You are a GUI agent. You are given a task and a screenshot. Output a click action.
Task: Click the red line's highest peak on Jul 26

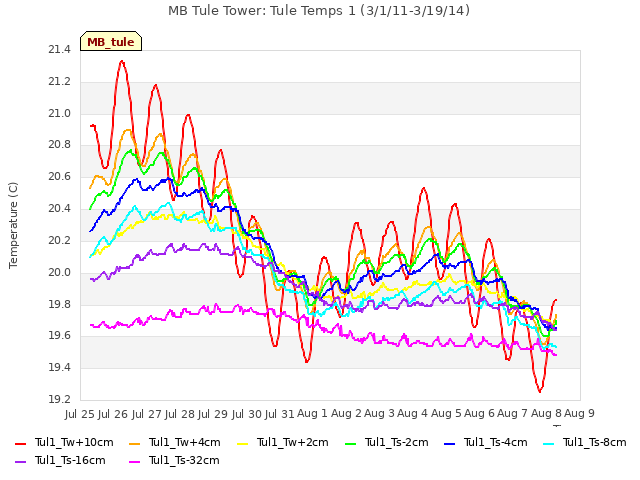122,61
